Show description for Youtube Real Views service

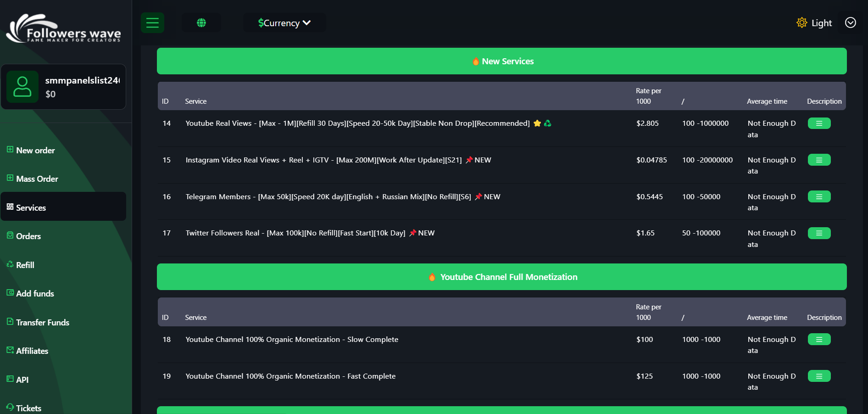click(x=819, y=123)
